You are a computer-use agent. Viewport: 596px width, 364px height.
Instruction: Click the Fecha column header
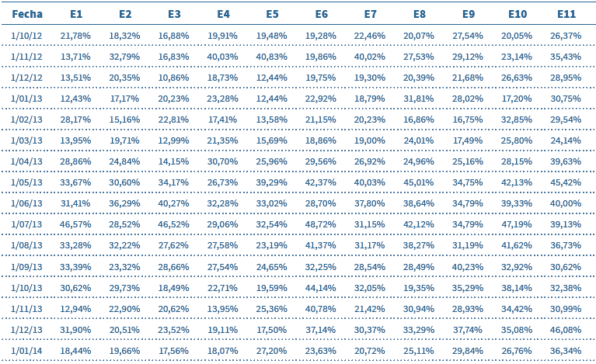tap(27, 15)
